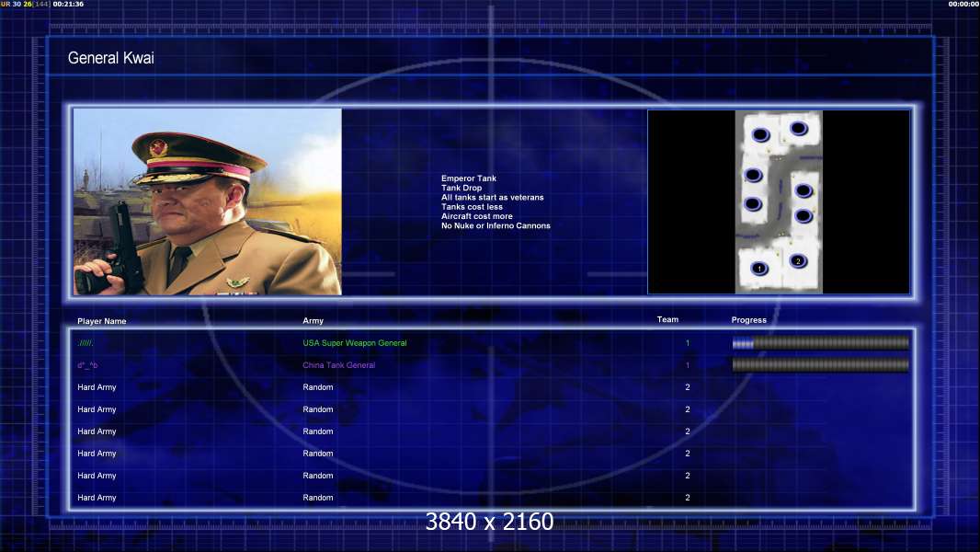Click the General Kwai title text

pos(110,58)
